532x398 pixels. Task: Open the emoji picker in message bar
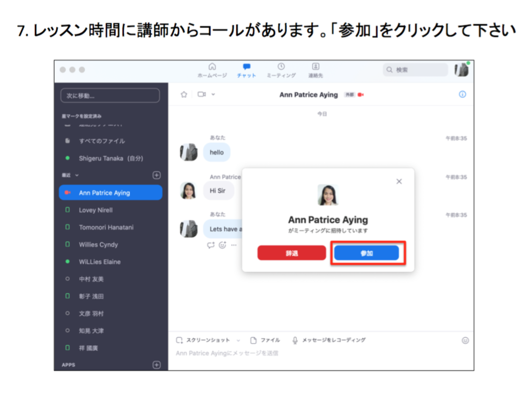coord(465,340)
